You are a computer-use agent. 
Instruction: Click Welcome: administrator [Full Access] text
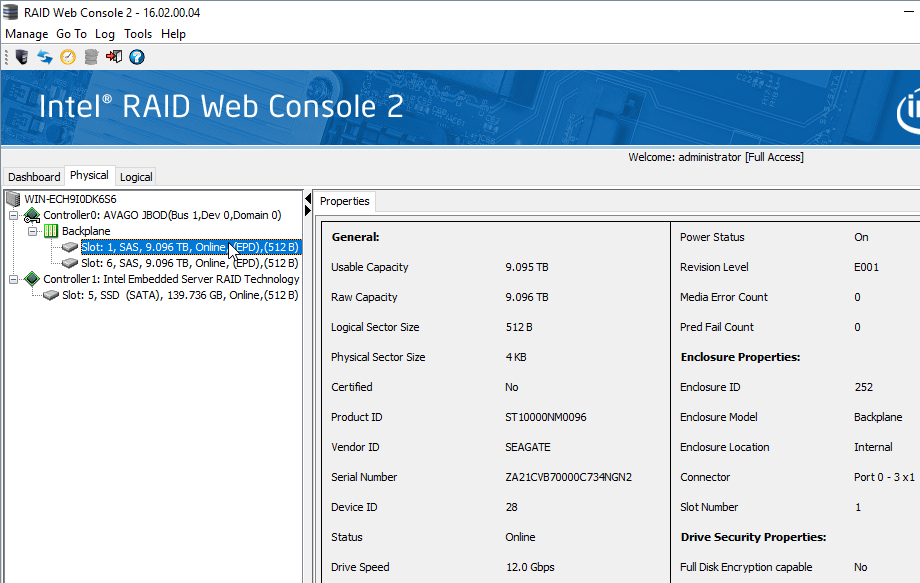(716, 157)
